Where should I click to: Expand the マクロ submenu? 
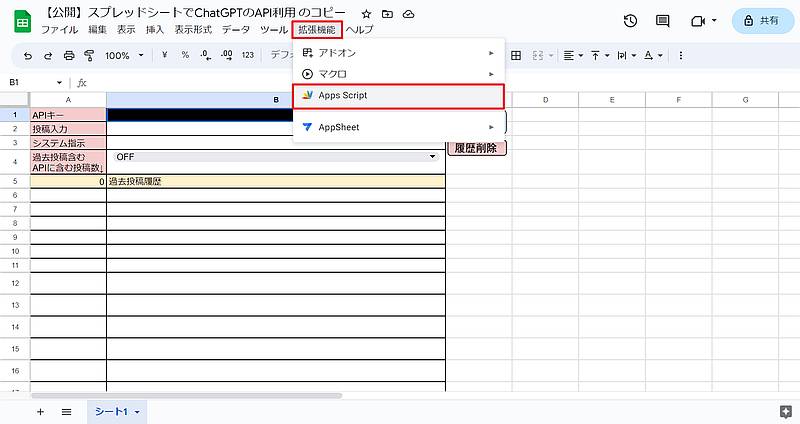click(x=399, y=74)
